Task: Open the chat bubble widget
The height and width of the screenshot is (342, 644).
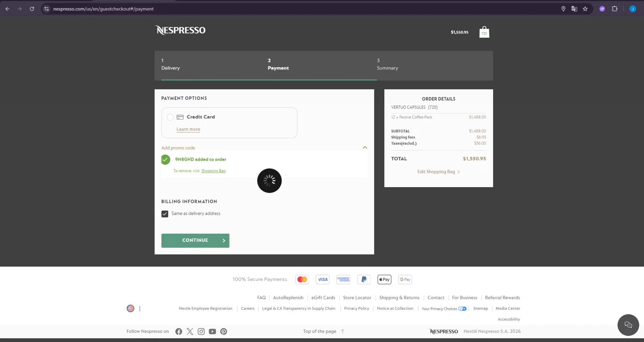Action: click(x=628, y=325)
